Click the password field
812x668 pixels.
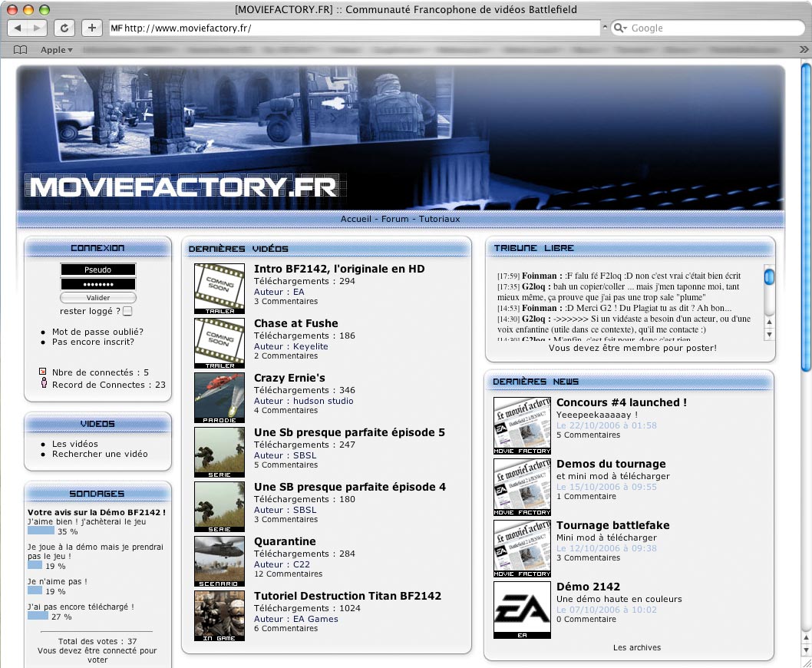[98, 284]
